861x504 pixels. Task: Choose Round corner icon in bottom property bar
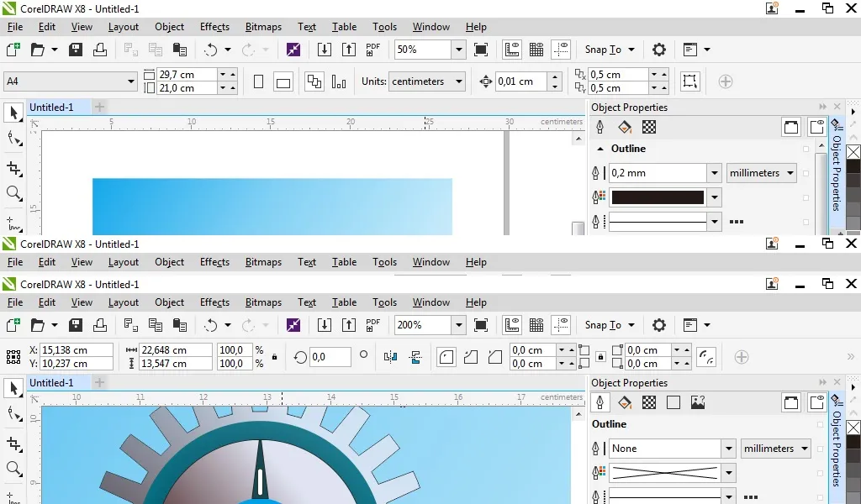coord(446,357)
